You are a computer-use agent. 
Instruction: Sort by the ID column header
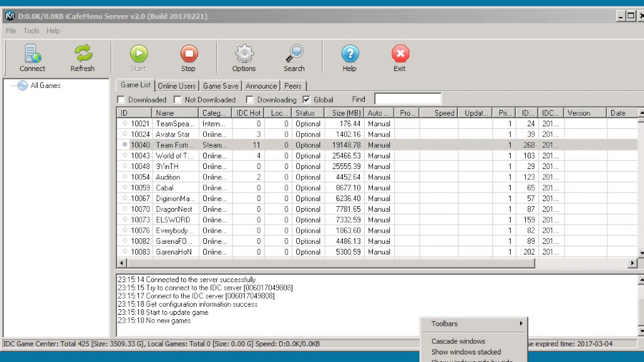[x=134, y=113]
